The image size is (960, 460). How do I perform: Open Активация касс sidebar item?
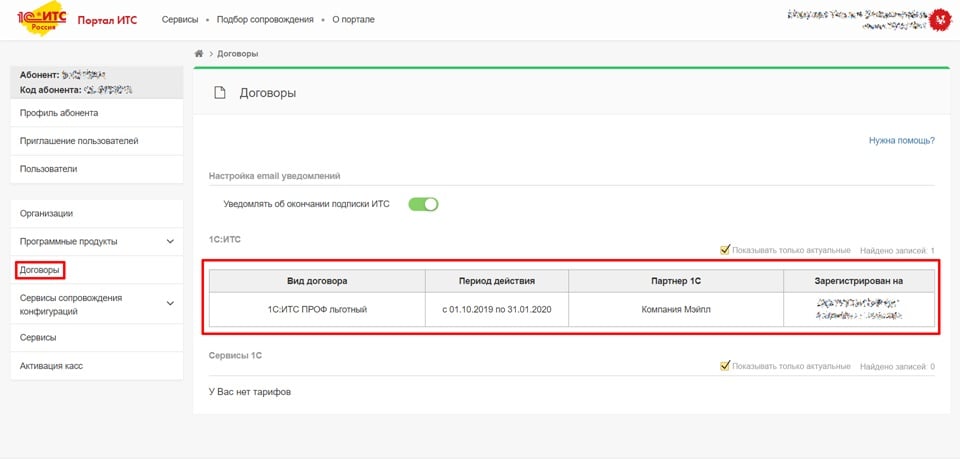[x=51, y=366]
